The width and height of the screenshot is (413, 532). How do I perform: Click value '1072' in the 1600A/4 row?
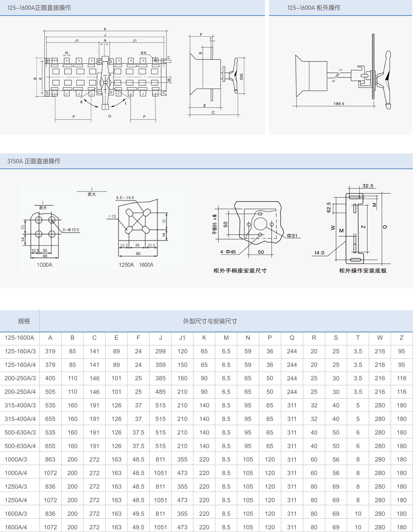[50, 527]
